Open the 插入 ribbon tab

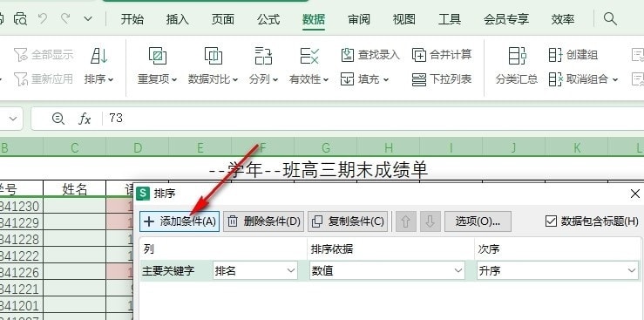178,19
